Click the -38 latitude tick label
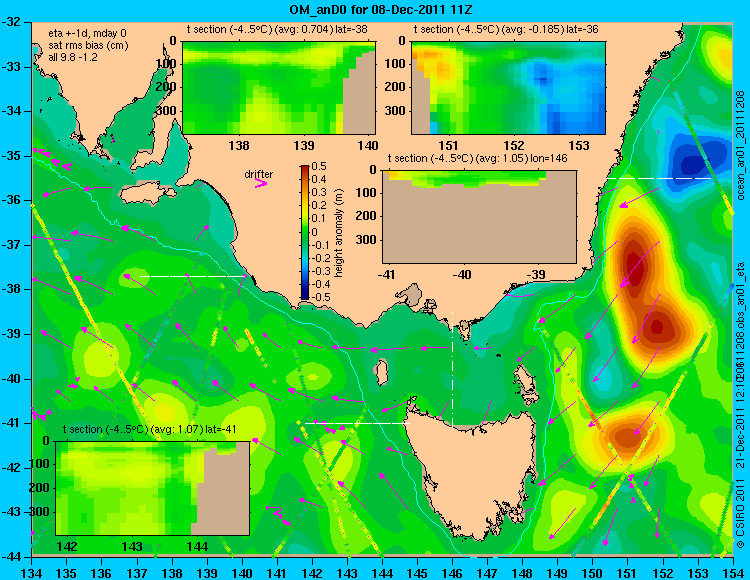The width and height of the screenshot is (750, 580). coord(11,289)
